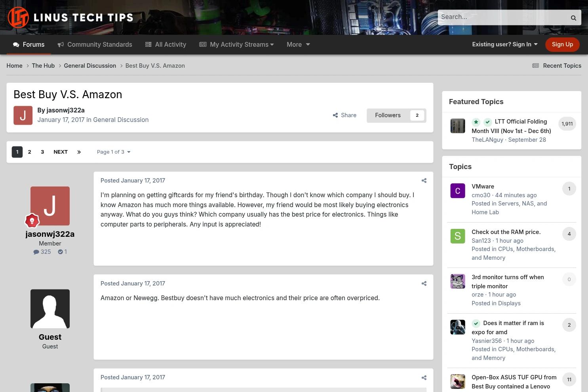Viewport: 588px width, 392px height.
Task: Open orze profile link
Action: pos(478,295)
